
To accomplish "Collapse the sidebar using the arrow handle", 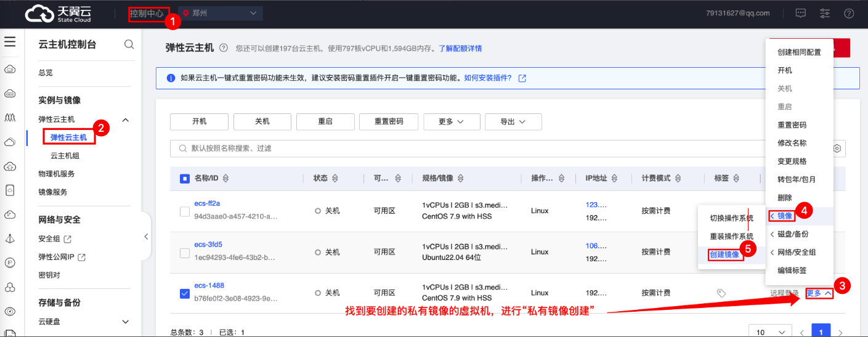I will click(x=146, y=237).
